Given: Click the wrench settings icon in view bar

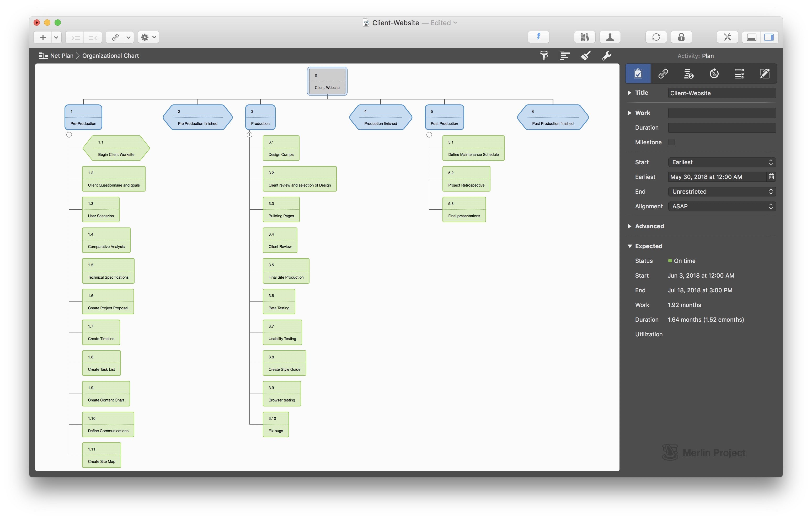Looking at the screenshot, I should tap(607, 56).
